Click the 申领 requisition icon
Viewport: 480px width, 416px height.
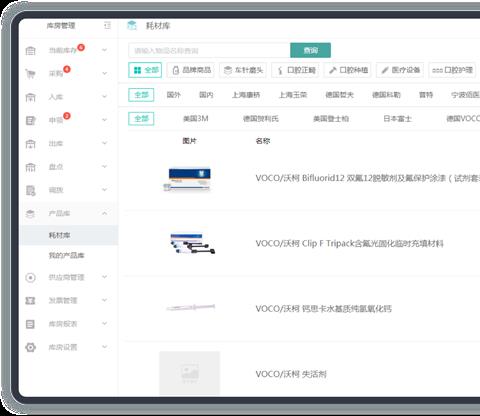click(x=30, y=120)
